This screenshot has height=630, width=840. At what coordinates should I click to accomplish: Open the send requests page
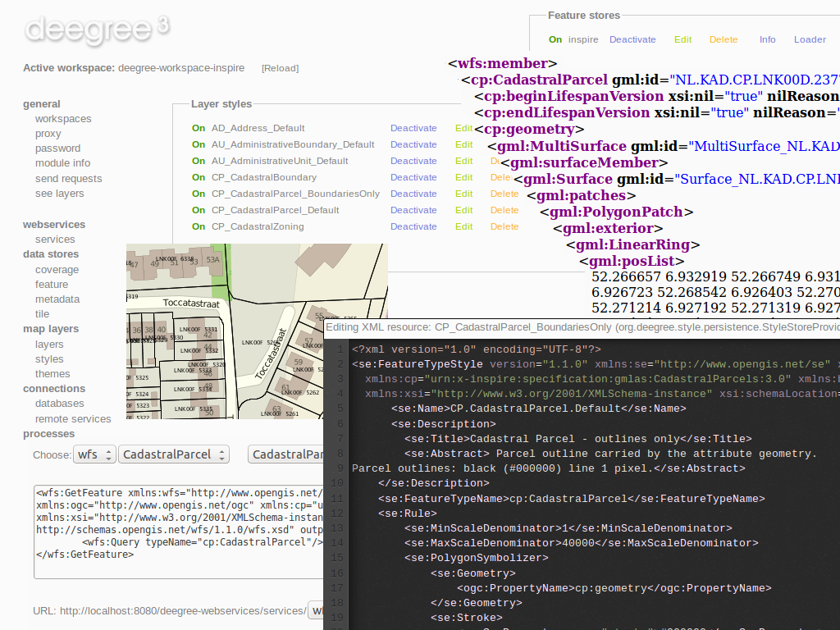[69, 178]
